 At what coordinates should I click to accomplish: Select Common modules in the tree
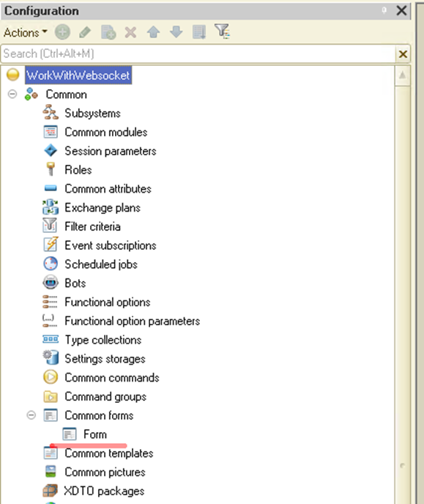coord(106,132)
